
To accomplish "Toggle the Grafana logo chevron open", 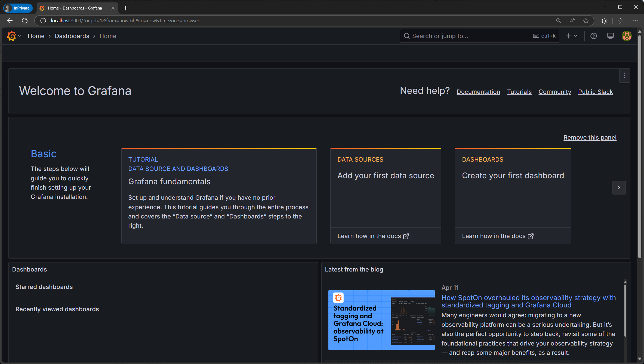I will [19, 36].
